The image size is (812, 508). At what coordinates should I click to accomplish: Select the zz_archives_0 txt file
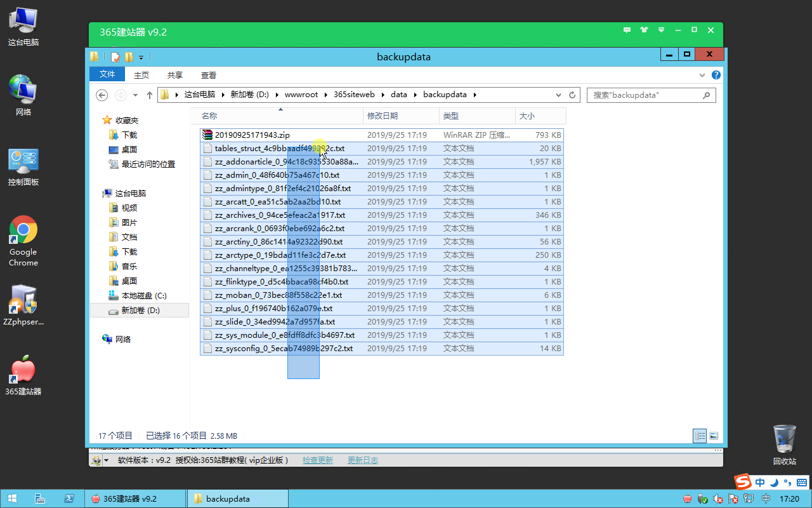pyautogui.click(x=382, y=215)
